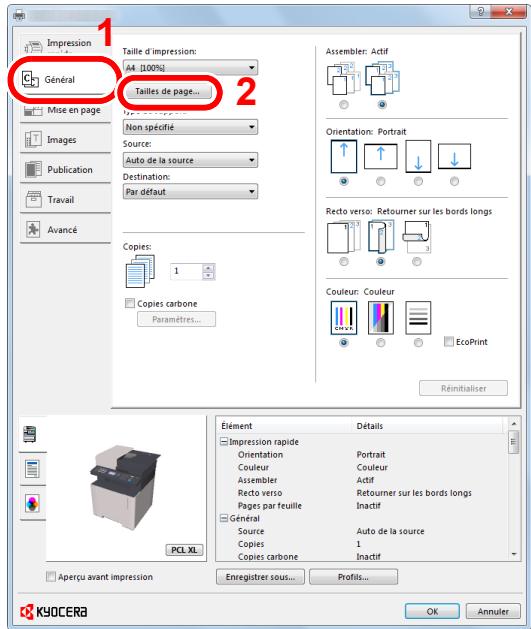Click the copies number field
Screen dimensions: 531x629
[x=187, y=271]
